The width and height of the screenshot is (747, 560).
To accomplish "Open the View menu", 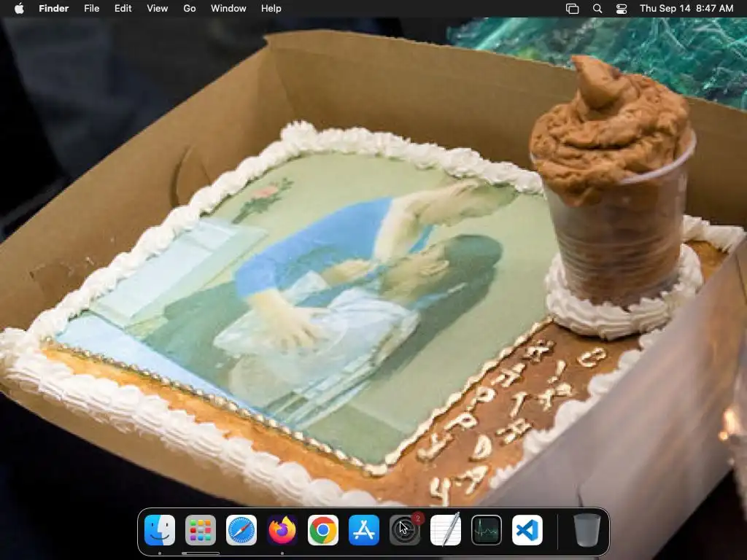I will (158, 9).
